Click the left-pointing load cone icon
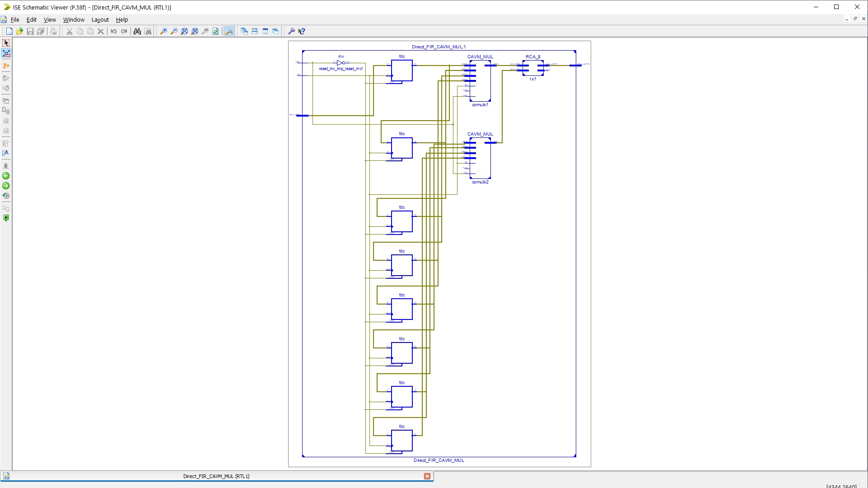This screenshot has width=868, height=488. pos(6,88)
